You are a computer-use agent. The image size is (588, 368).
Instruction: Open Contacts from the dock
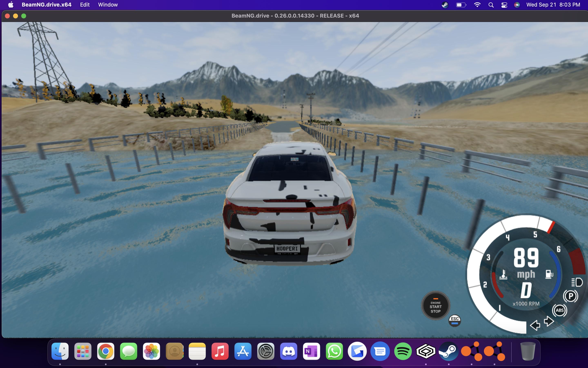174,351
